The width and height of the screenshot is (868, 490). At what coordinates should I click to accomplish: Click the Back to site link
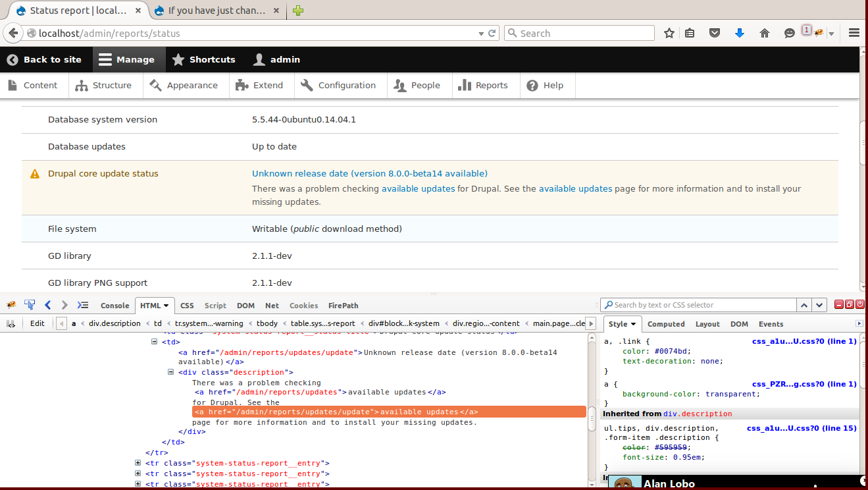(x=44, y=59)
